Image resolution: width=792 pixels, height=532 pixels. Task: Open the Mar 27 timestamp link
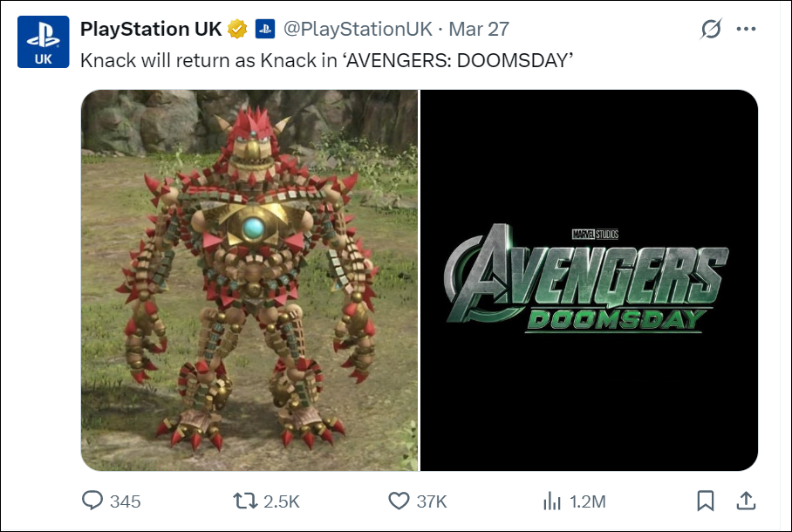(x=478, y=29)
